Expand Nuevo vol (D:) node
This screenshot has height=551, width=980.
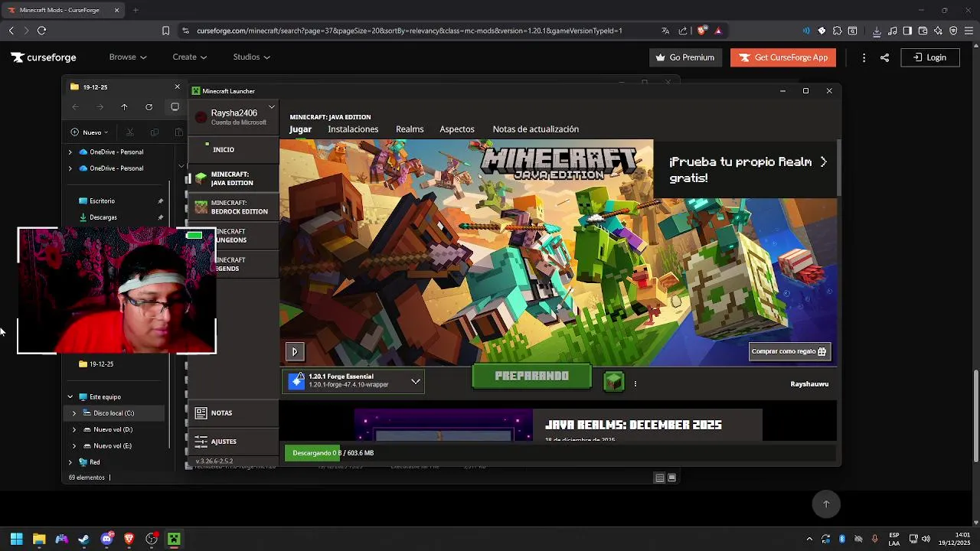point(74,430)
